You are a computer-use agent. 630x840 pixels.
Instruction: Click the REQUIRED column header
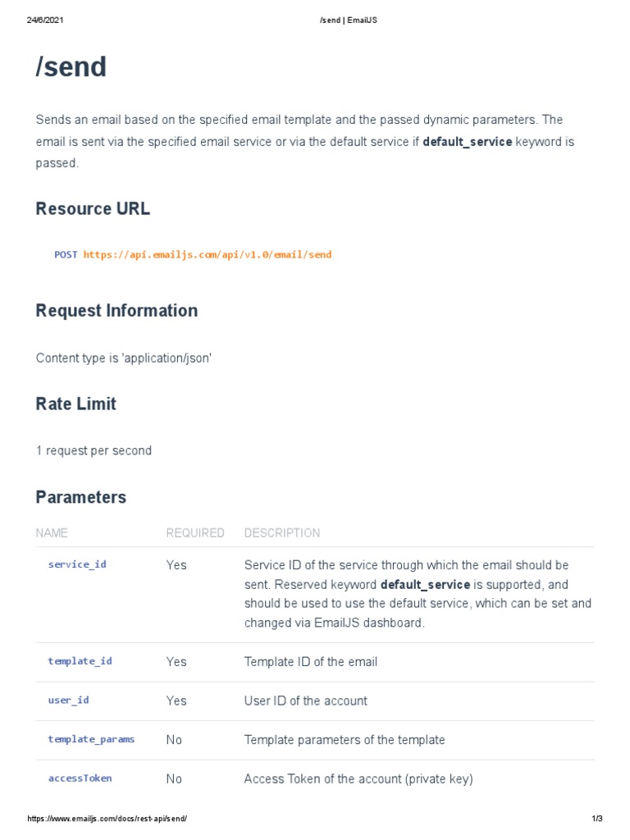pos(195,533)
